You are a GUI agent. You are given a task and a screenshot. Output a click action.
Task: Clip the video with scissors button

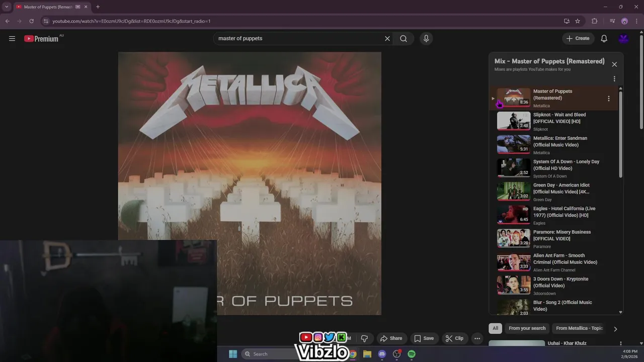(455, 338)
